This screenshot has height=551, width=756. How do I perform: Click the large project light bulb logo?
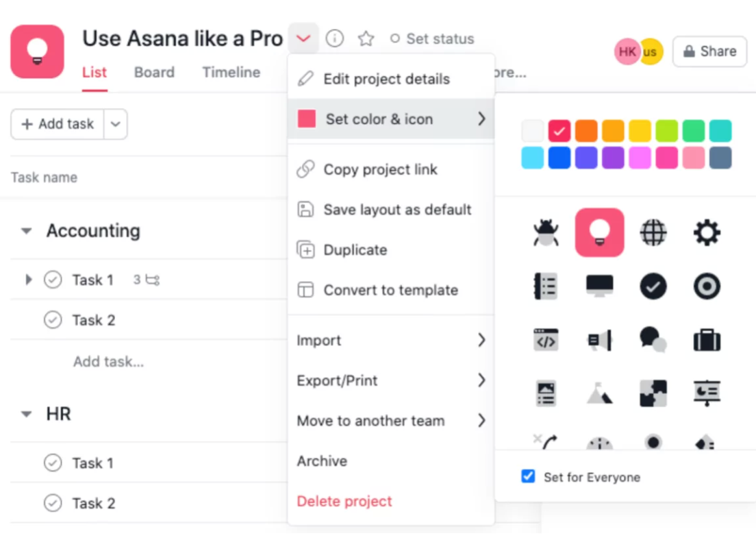pyautogui.click(x=37, y=51)
